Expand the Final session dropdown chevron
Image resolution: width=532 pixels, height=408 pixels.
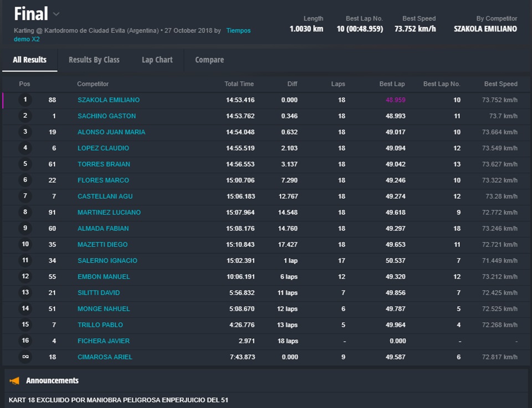tap(56, 14)
